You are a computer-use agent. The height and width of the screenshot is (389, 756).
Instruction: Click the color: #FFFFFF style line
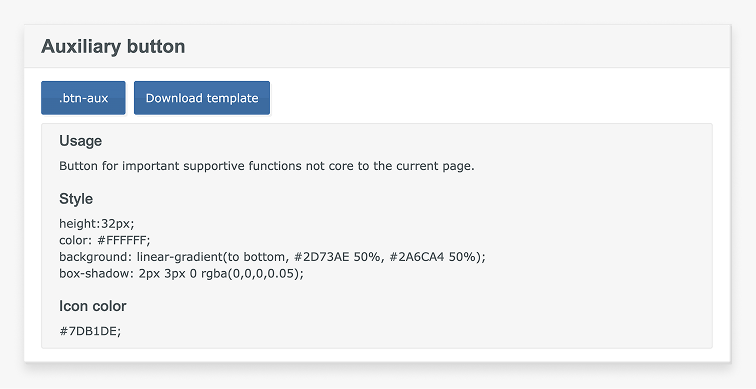(x=105, y=240)
